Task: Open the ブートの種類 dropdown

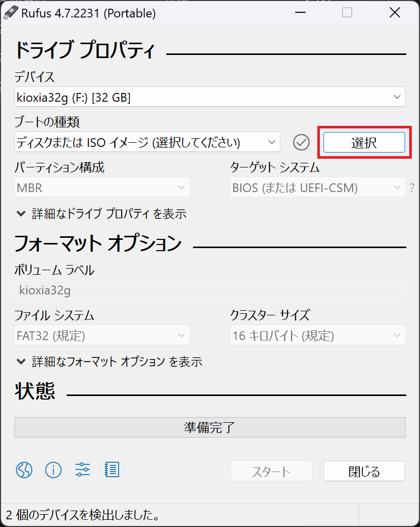Action: [x=147, y=142]
